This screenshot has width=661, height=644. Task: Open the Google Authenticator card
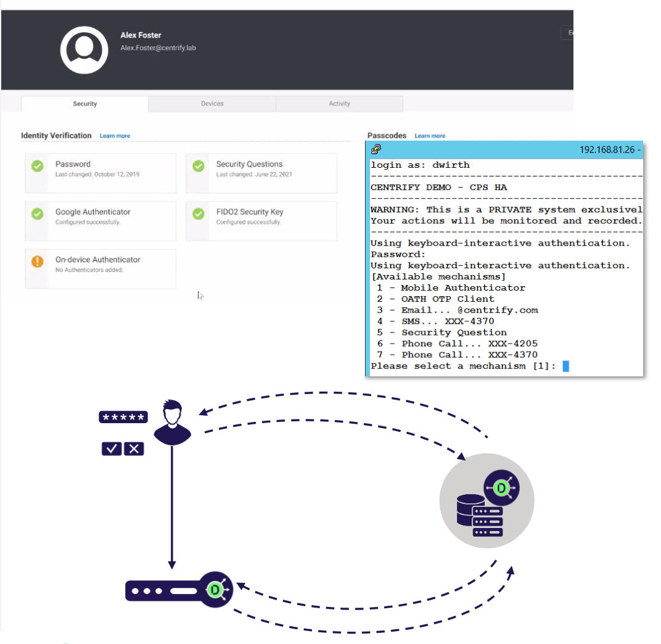[101, 221]
